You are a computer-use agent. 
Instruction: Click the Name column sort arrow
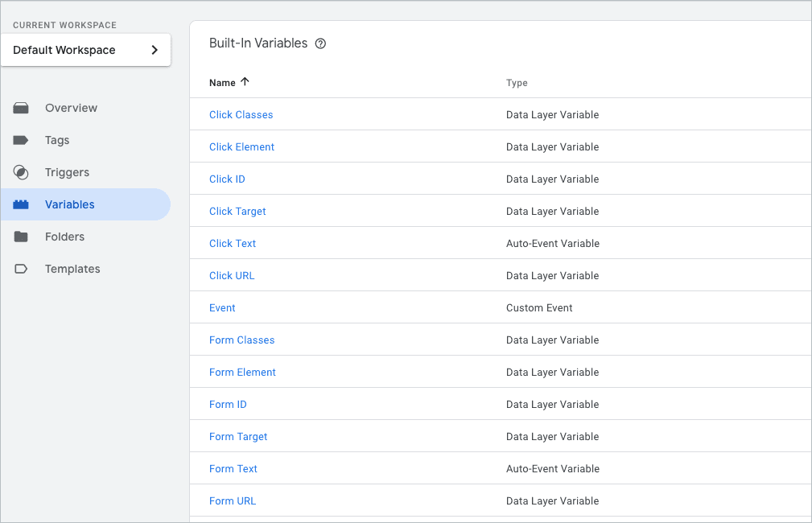(x=245, y=82)
